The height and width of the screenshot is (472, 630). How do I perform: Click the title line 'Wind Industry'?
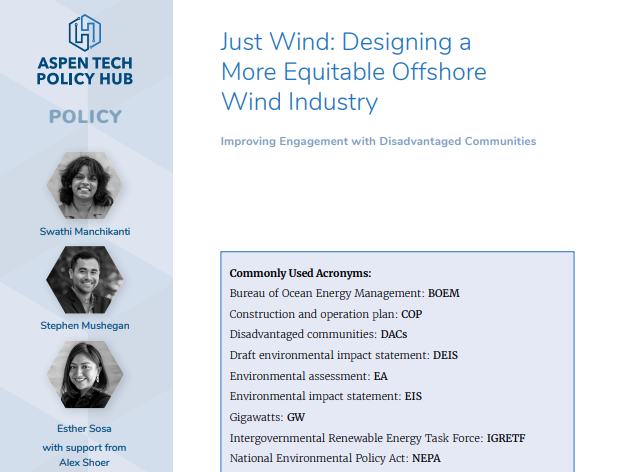[x=299, y=102]
